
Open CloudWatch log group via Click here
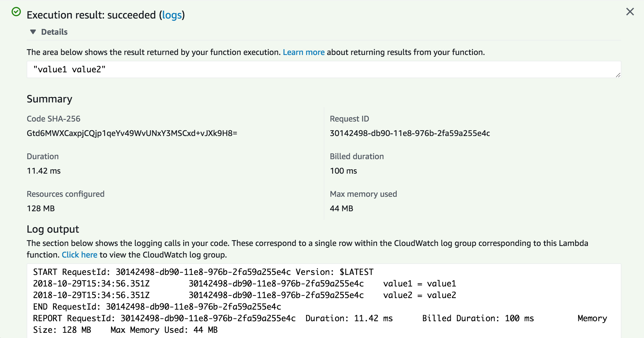(79, 255)
